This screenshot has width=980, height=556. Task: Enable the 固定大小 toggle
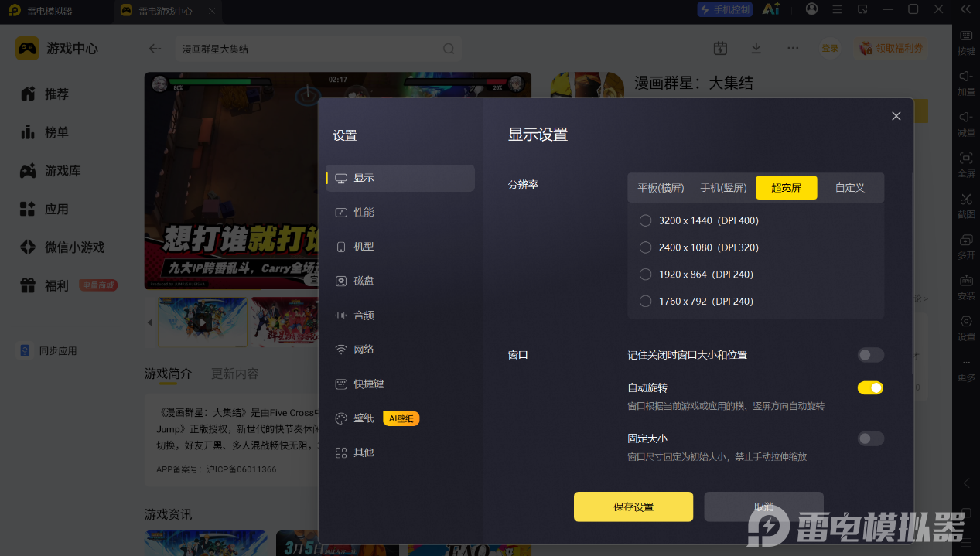[x=870, y=438]
